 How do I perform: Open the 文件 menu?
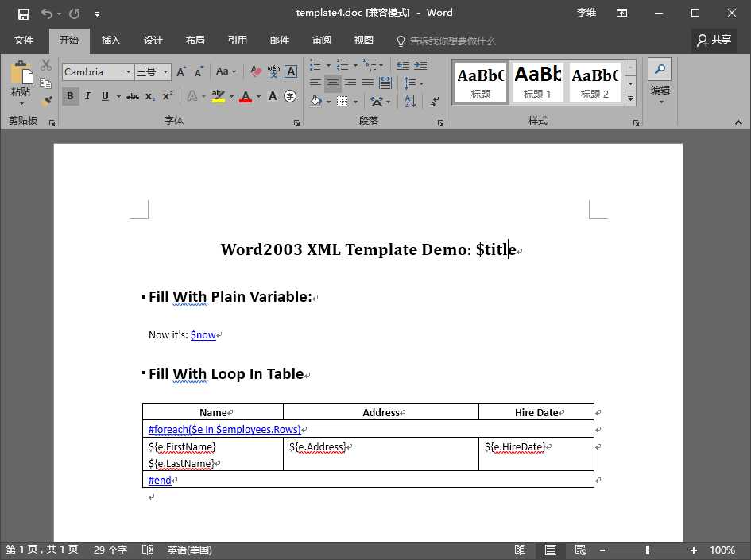[24, 41]
